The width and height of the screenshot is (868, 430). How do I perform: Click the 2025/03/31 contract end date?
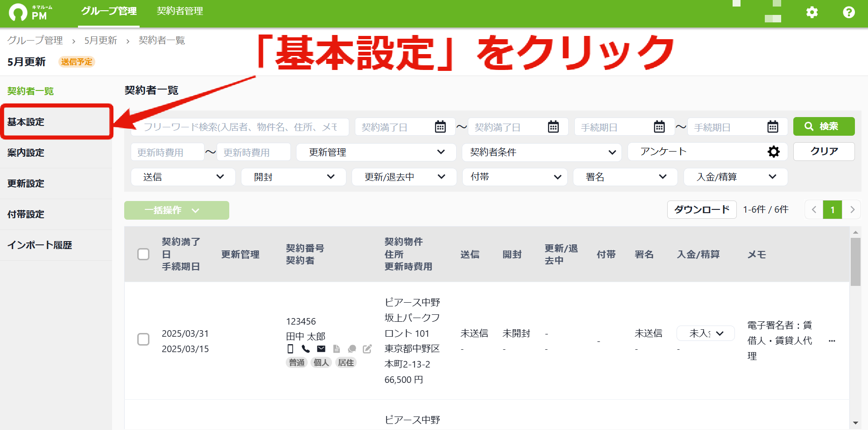[x=185, y=333]
